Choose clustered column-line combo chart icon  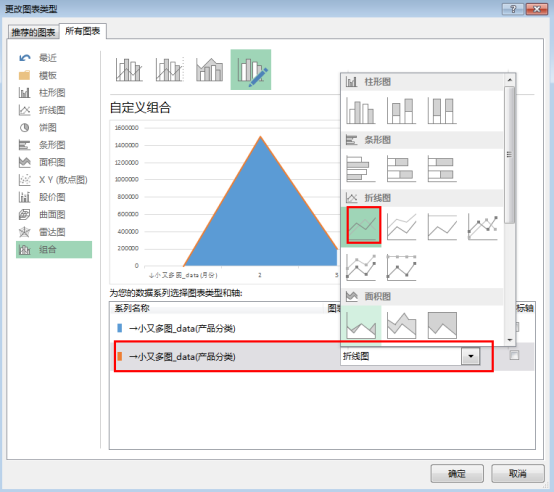(x=129, y=70)
